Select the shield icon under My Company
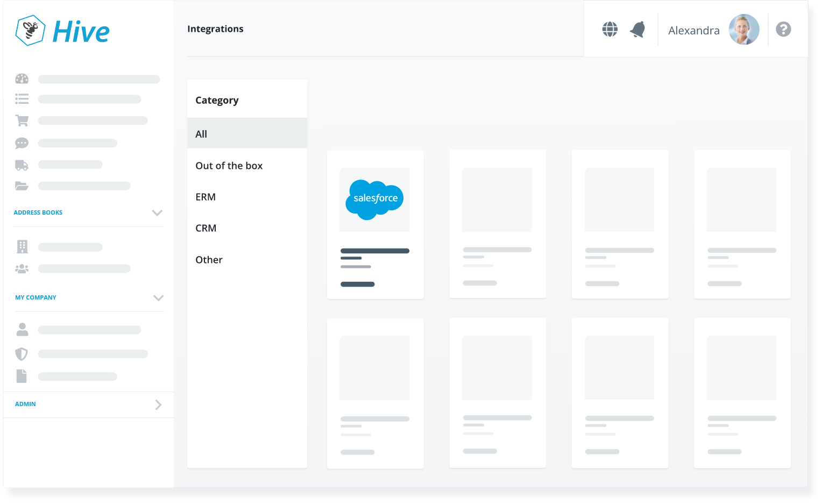The height and width of the screenshot is (504, 822). (x=22, y=354)
